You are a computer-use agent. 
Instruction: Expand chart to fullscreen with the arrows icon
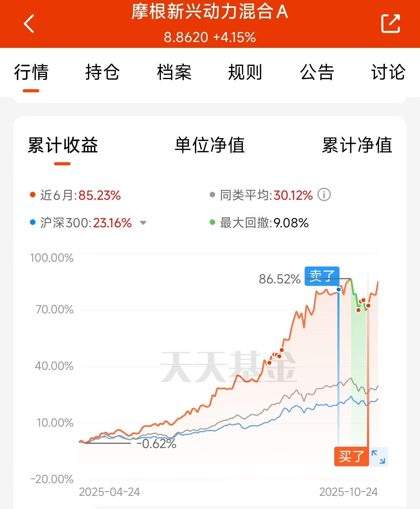tap(379, 457)
